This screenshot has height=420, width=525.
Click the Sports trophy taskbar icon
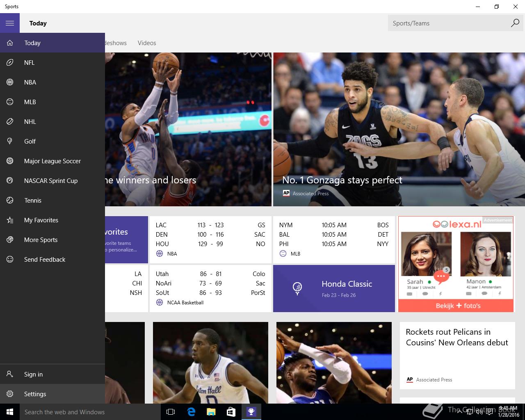coord(251,412)
